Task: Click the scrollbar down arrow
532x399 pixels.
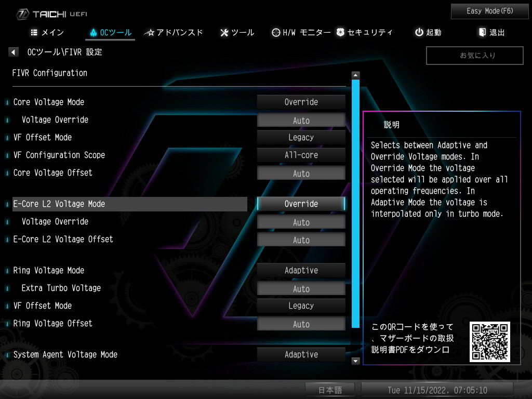Action: pyautogui.click(x=355, y=361)
